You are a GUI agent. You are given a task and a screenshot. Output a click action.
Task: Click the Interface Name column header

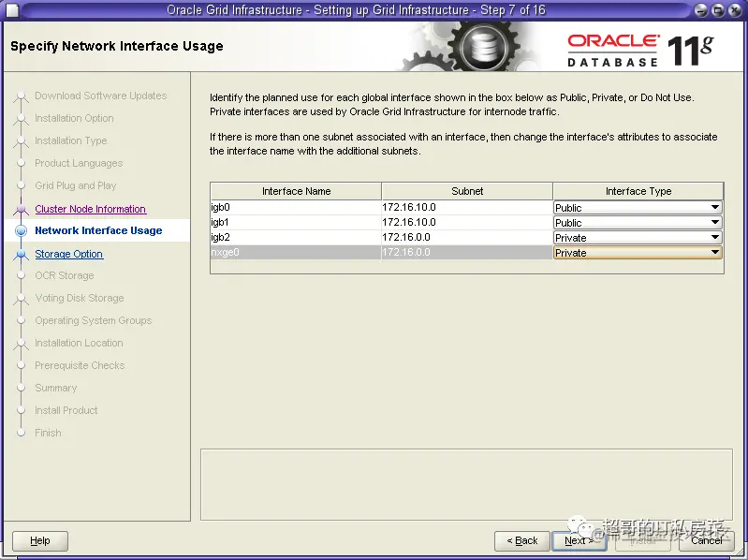click(x=296, y=191)
